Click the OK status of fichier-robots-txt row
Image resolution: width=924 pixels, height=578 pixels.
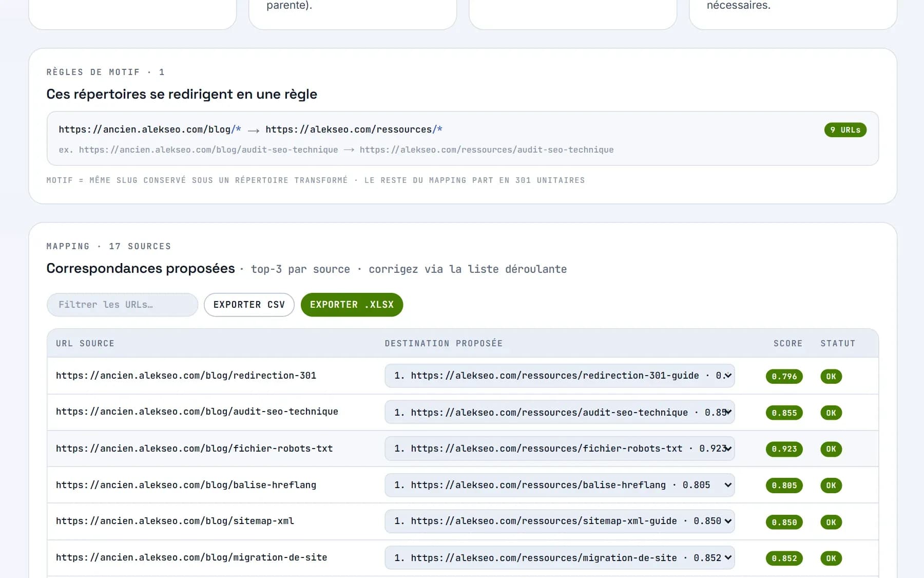[x=831, y=449]
